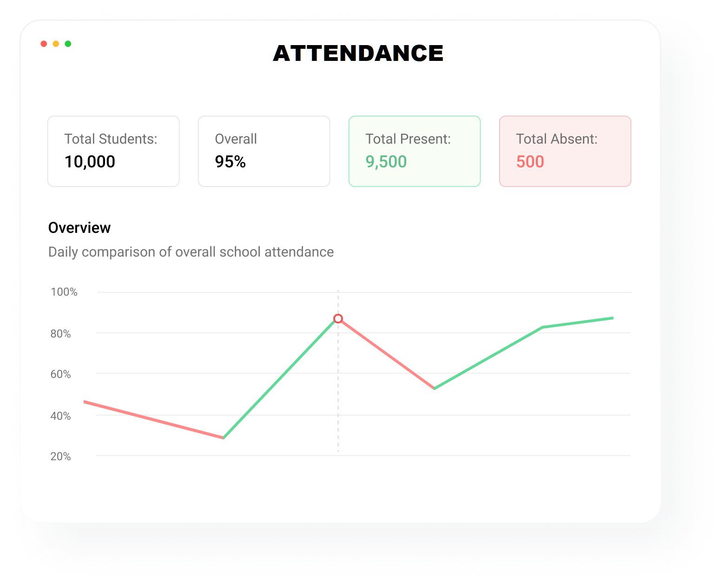
Task: Click the Overview heading
Action: click(x=79, y=228)
